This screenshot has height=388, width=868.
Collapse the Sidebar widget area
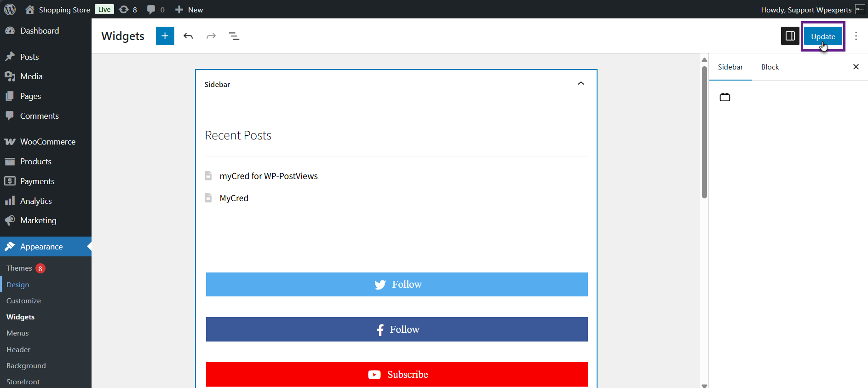pyautogui.click(x=581, y=83)
